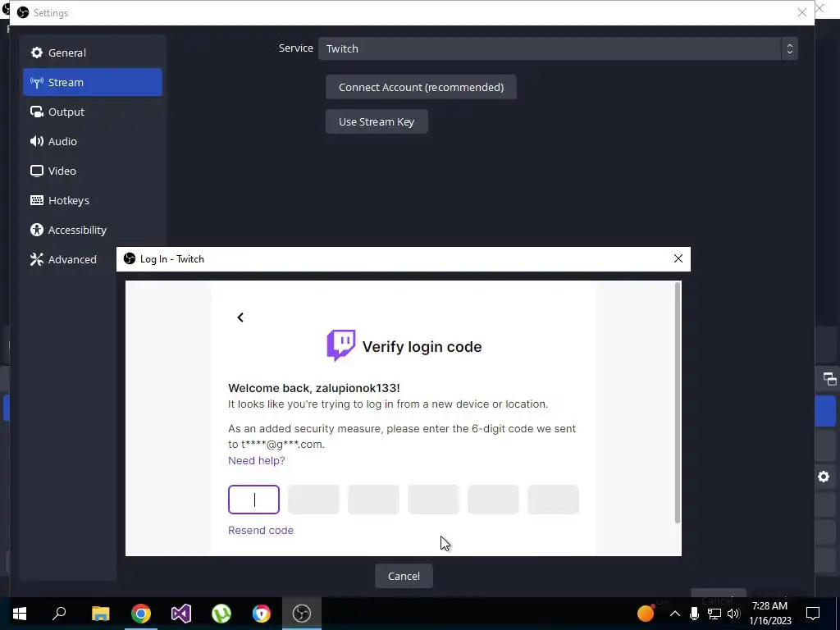840x630 pixels.
Task: Open Google Chrome from taskbar
Action: pyautogui.click(x=141, y=614)
